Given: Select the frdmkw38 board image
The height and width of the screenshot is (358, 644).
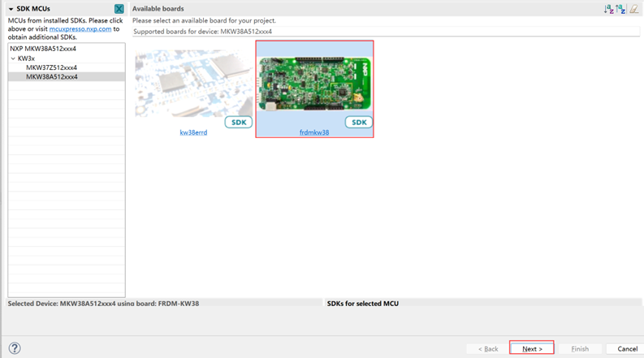Looking at the screenshot, I should 314,84.
